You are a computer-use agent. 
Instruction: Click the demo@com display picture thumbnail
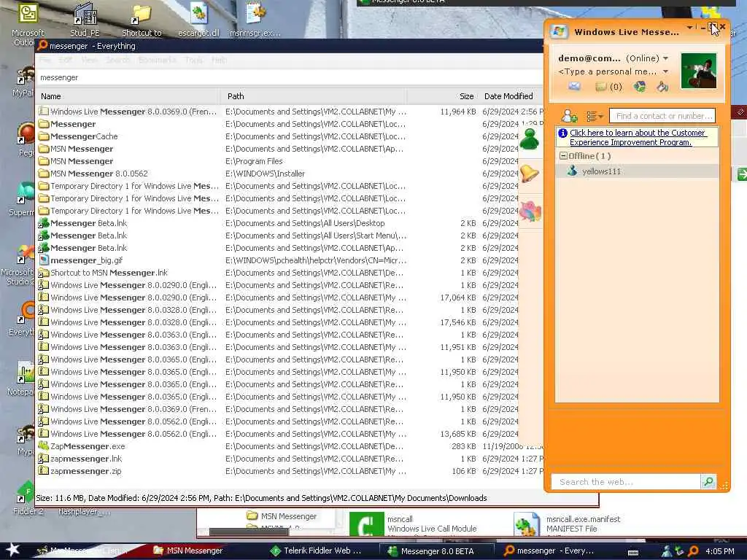[698, 71]
